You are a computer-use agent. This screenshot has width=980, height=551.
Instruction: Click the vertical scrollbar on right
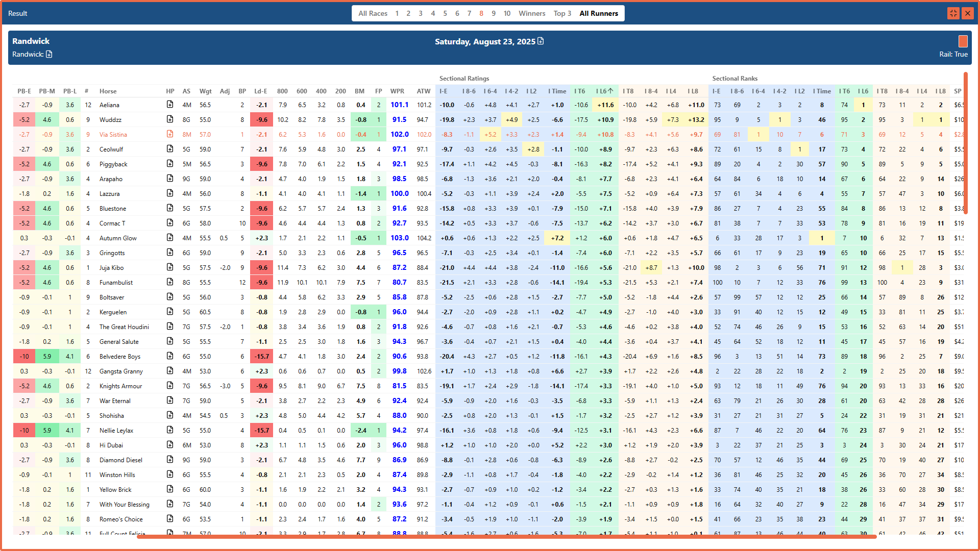point(965,143)
